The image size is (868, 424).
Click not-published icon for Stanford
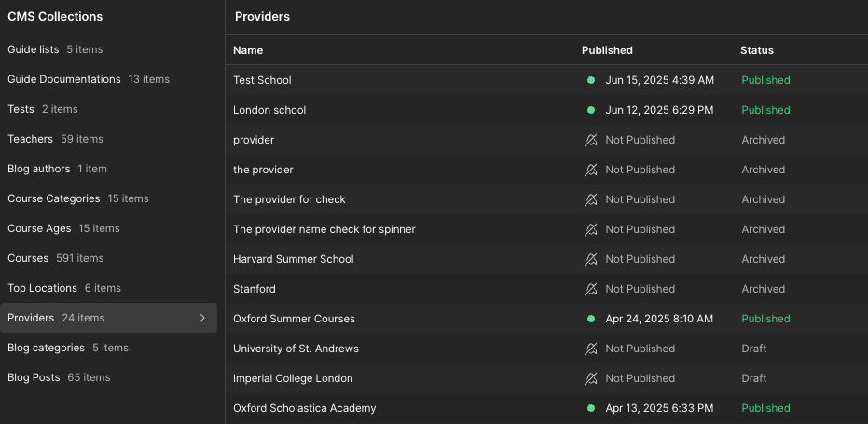[x=591, y=289]
